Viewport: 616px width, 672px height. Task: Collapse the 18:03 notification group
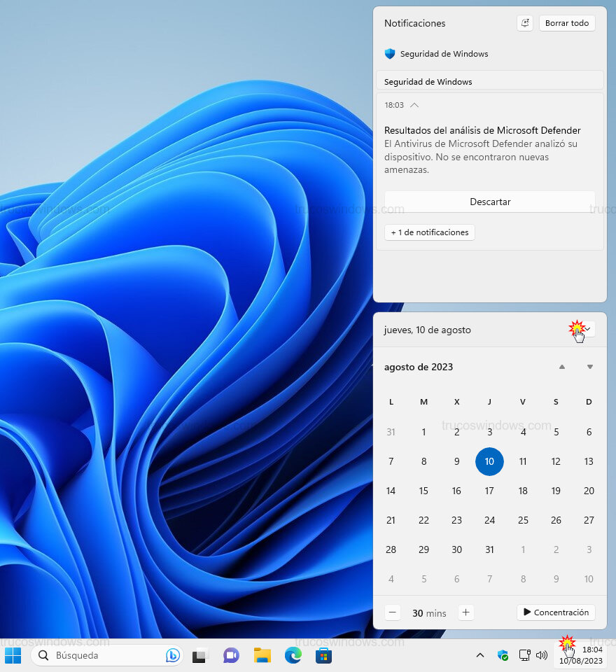414,105
